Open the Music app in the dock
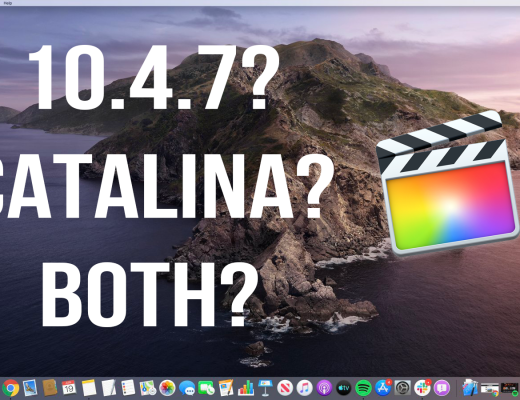The height and width of the screenshot is (400, 520). [304, 388]
